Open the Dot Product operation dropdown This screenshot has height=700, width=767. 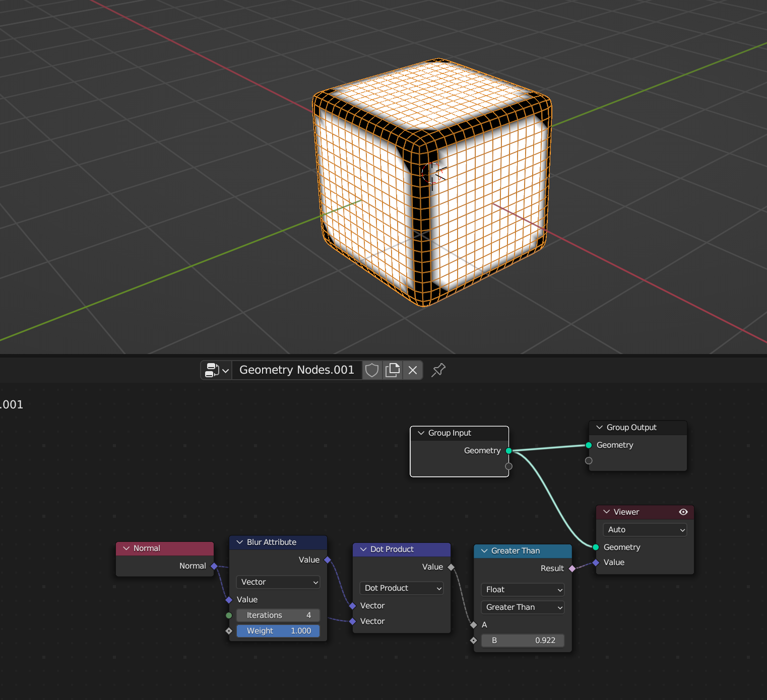click(402, 588)
